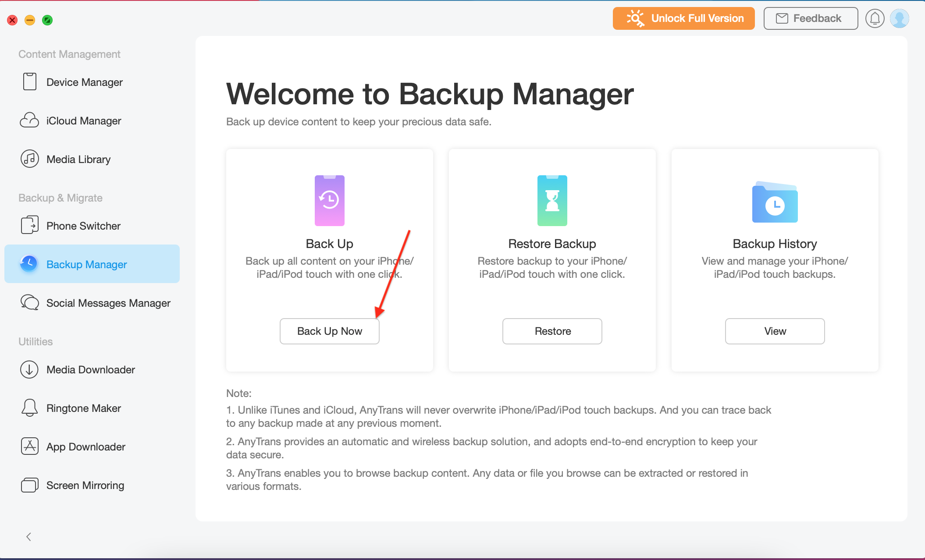925x560 pixels.
Task: Collapse the sidebar with the back chevron
Action: tap(28, 536)
